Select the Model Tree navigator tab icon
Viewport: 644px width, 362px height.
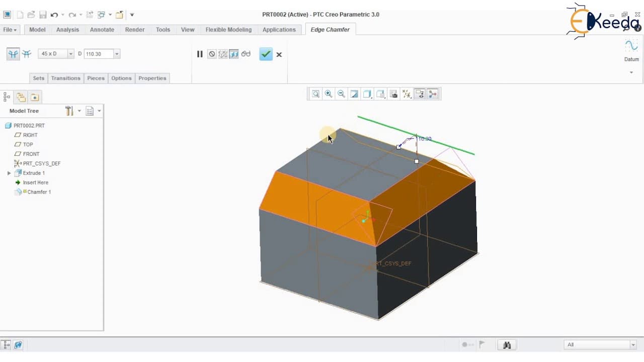click(7, 97)
